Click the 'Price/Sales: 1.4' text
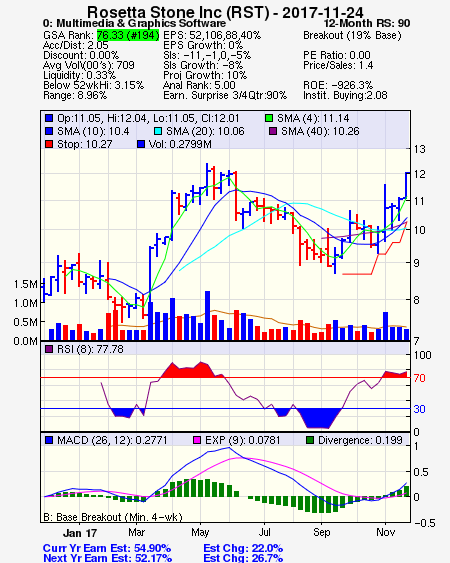 click(338, 65)
